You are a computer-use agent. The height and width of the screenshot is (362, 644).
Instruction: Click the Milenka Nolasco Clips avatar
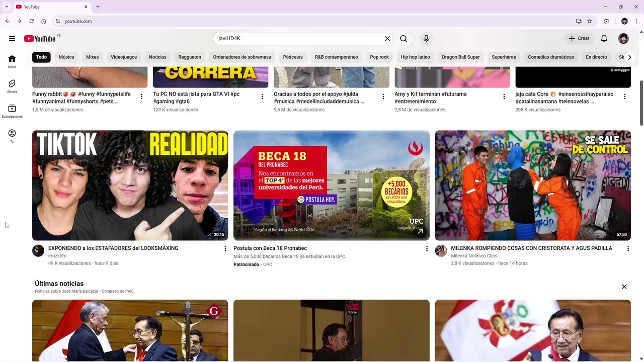441,251
